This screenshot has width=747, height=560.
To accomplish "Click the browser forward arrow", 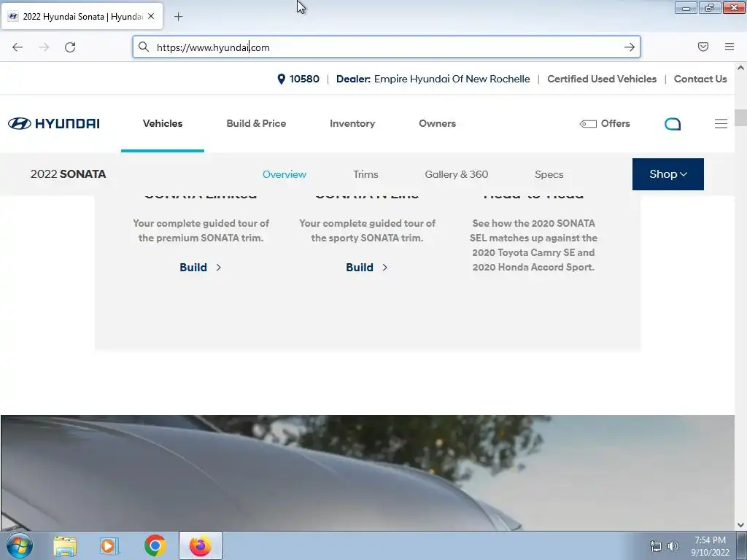I will pyautogui.click(x=44, y=47).
